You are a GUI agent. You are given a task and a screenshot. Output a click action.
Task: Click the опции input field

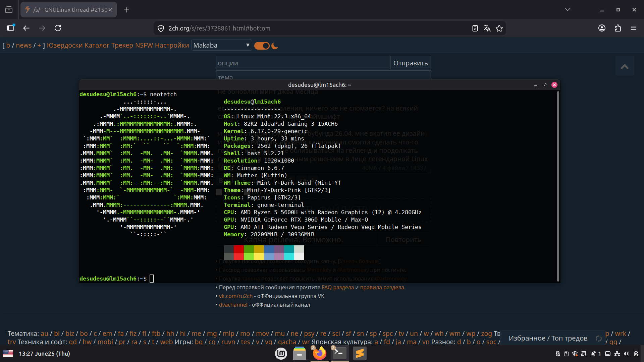click(x=303, y=63)
